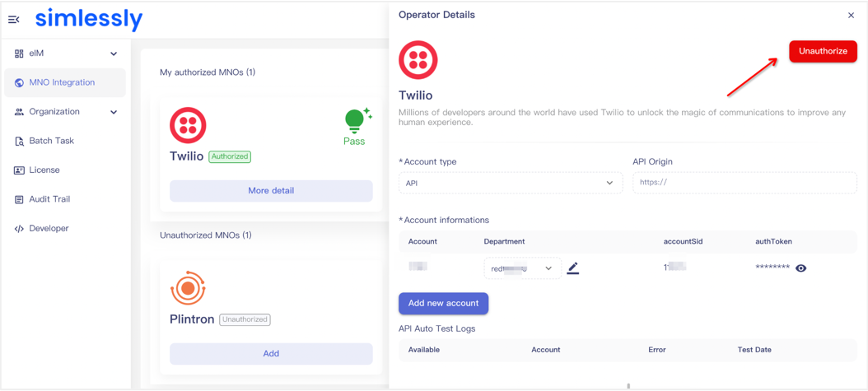Click the Organization people icon
868x391 pixels.
click(19, 112)
